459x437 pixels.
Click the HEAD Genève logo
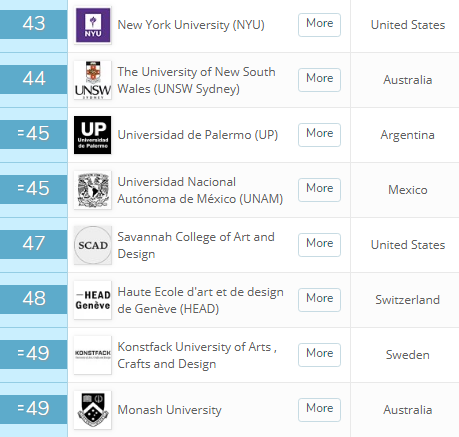[93, 300]
